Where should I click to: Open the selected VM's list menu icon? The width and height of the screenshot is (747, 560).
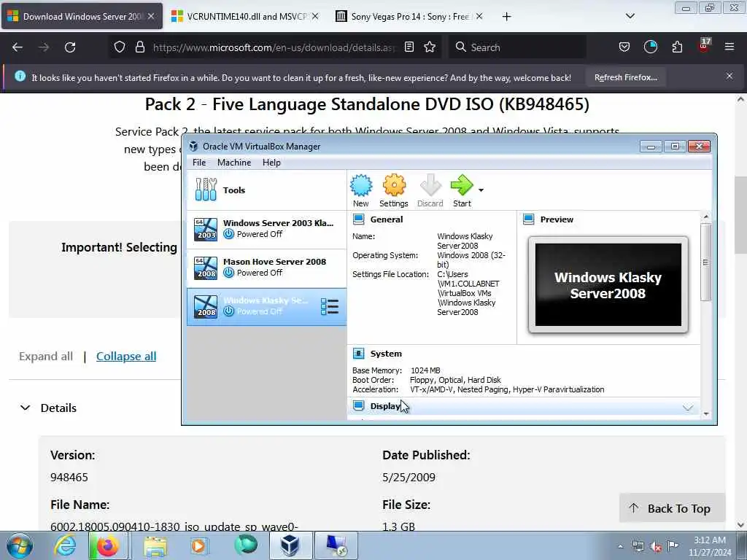(x=330, y=307)
